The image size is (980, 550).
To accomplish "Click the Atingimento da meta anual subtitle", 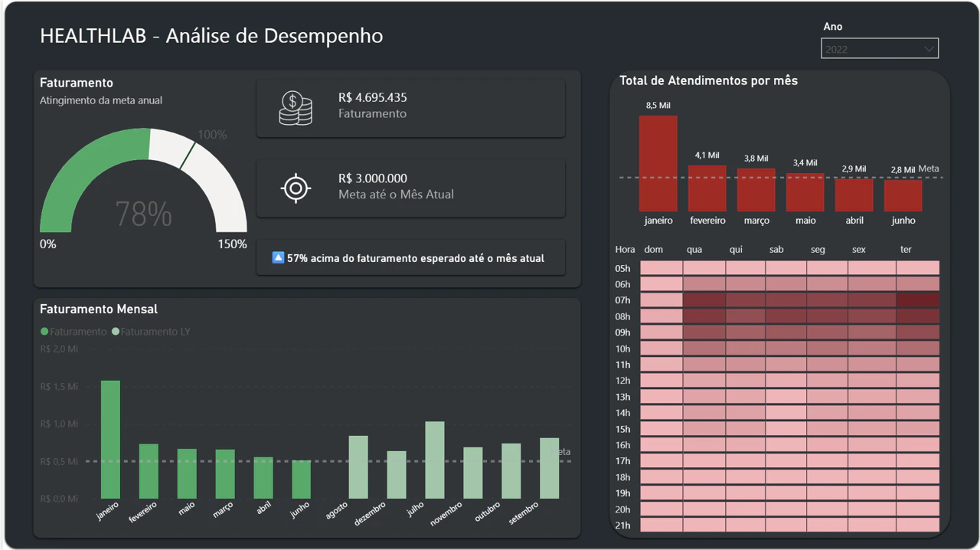I will click(101, 100).
